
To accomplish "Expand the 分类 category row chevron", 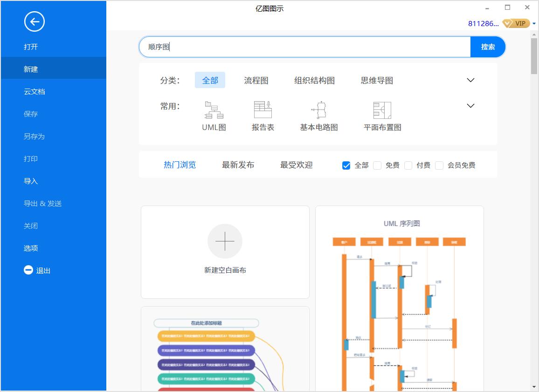I will click(x=470, y=80).
